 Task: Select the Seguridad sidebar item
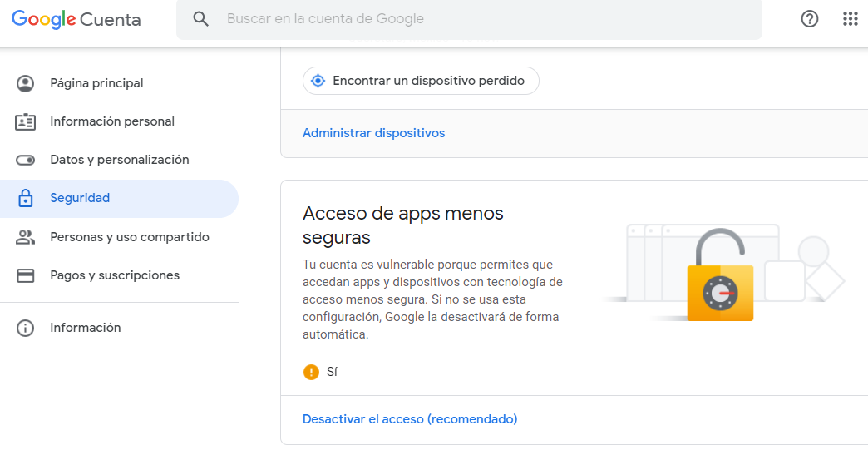[x=119, y=198]
